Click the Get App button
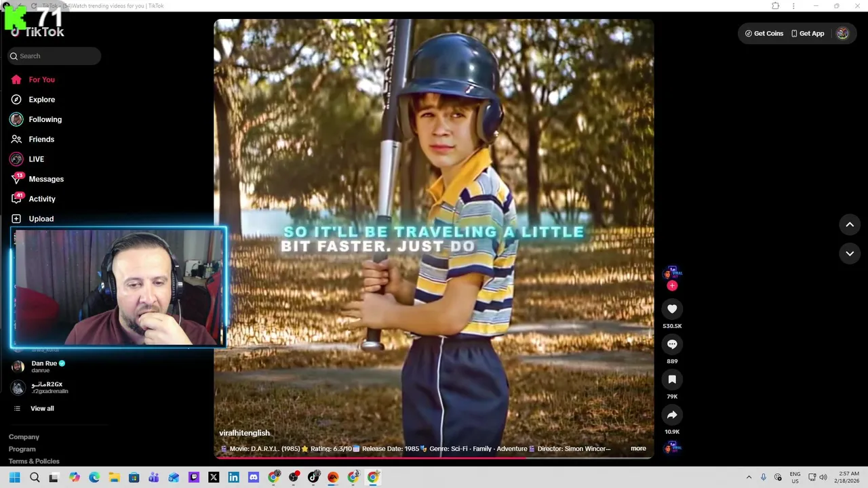The width and height of the screenshot is (868, 488). tap(808, 33)
